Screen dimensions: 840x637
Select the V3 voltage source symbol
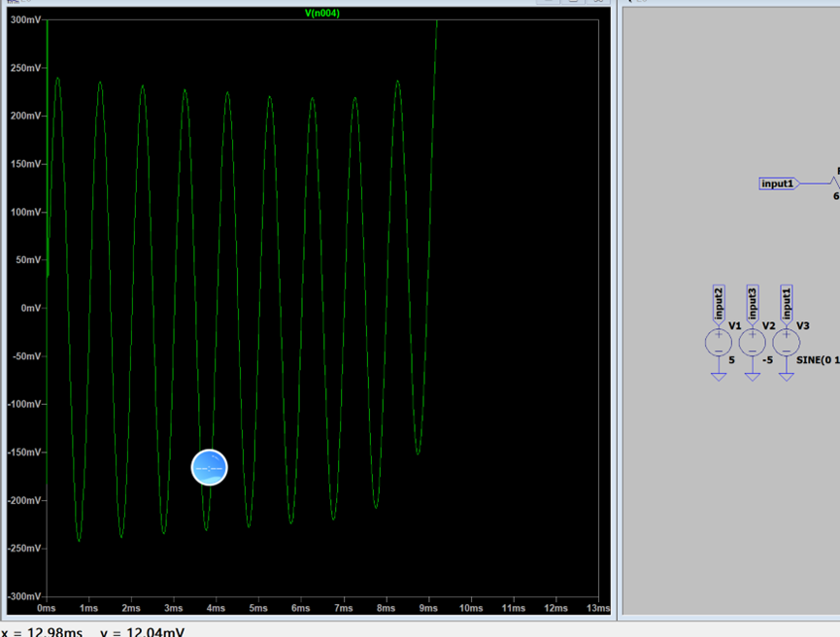[786, 343]
